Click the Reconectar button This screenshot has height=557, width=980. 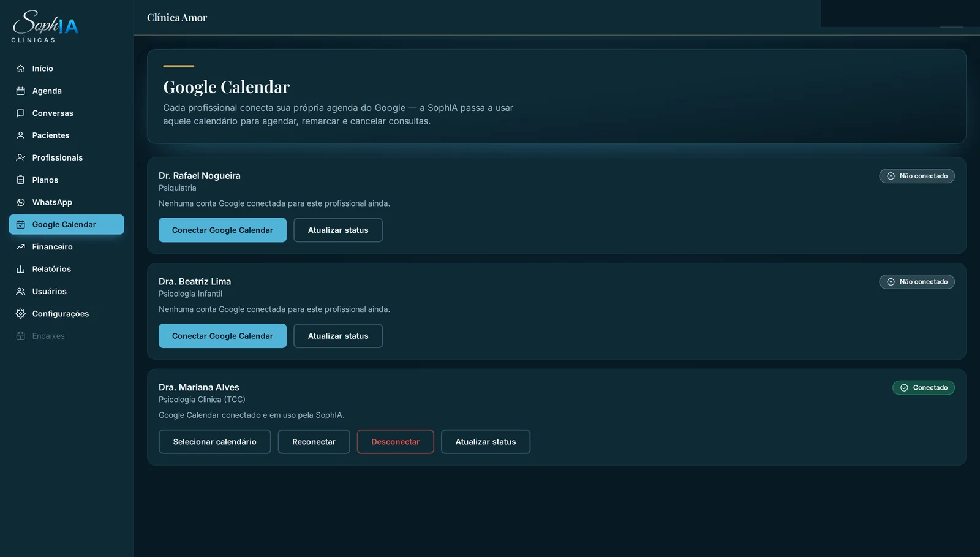coord(314,442)
